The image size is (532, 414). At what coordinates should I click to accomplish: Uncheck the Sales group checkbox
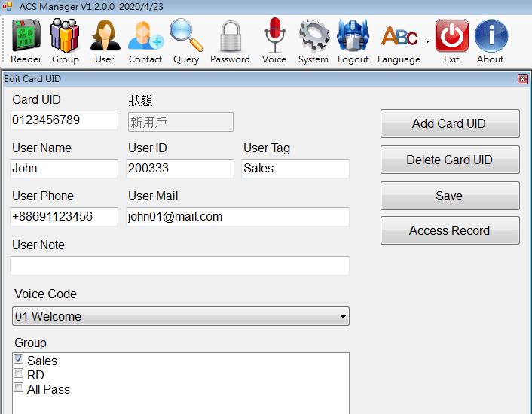(19, 359)
